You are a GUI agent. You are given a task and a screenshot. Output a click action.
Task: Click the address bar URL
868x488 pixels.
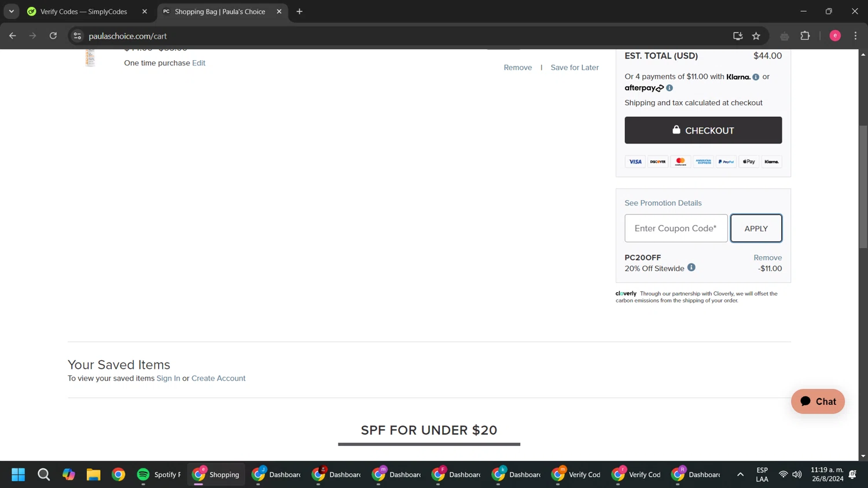click(x=128, y=36)
